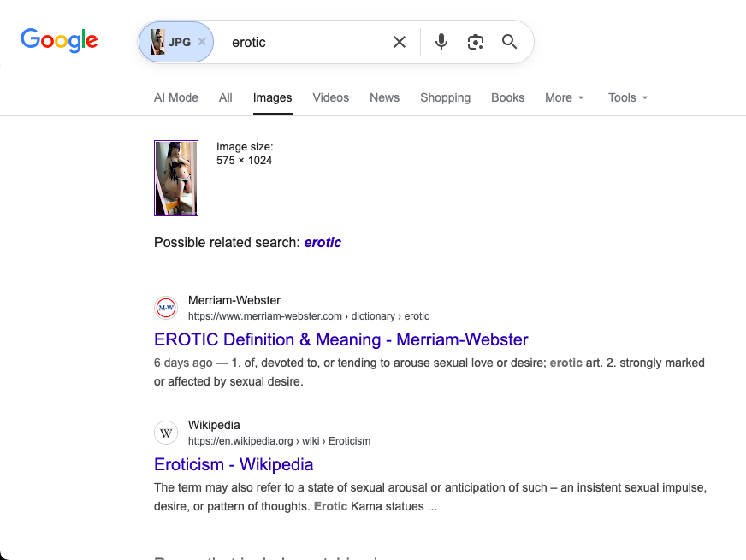Go to the Videos tab

pos(331,97)
